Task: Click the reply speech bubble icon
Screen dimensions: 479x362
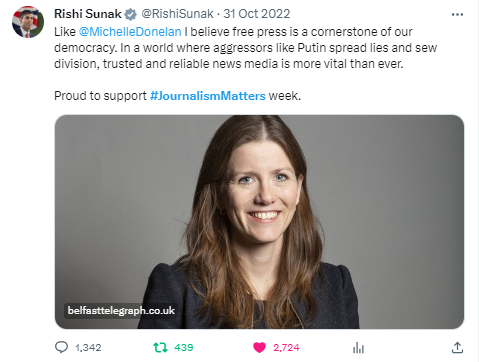Action: (x=61, y=347)
